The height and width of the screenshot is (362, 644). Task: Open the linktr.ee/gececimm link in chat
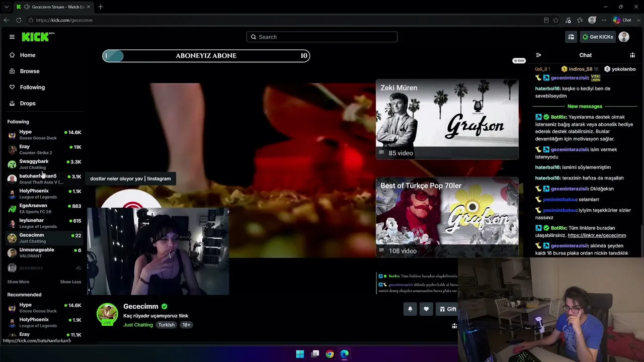(597, 235)
